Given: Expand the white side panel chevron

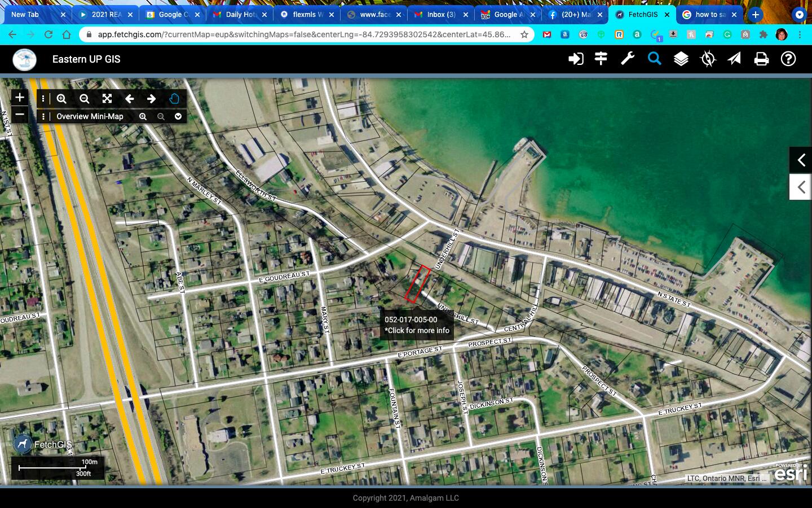Looking at the screenshot, I should click(801, 187).
